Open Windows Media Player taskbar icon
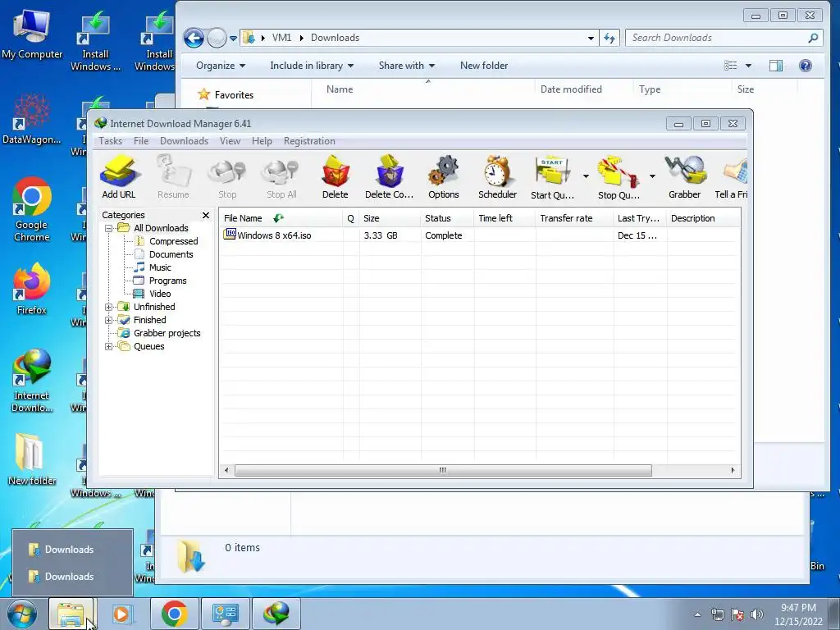The height and width of the screenshot is (630, 840). coord(121,614)
